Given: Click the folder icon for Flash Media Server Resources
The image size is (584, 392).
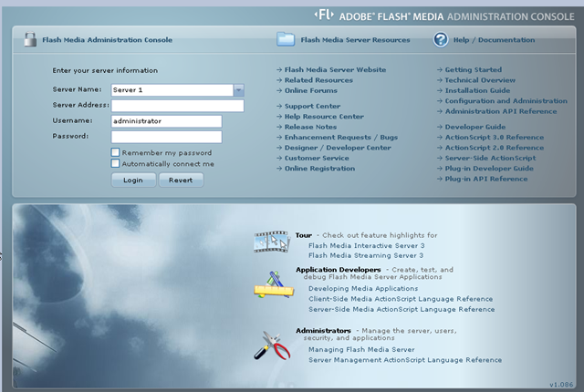Looking at the screenshot, I should pos(286,39).
